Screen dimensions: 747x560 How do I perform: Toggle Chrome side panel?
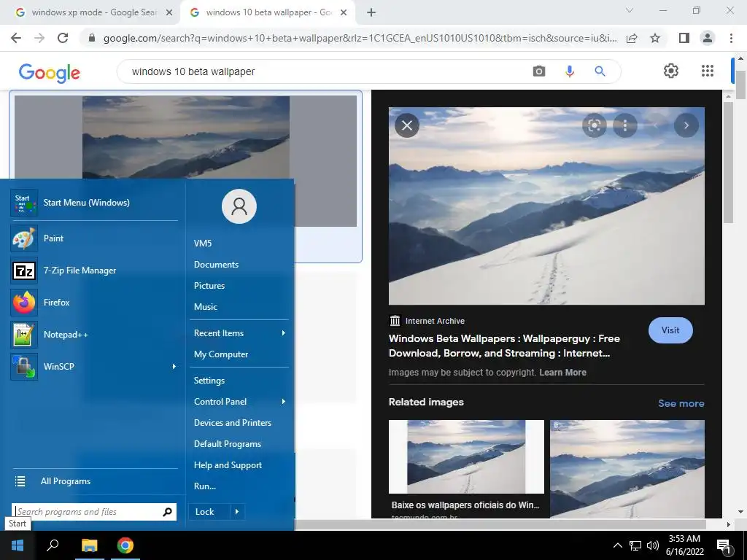(684, 38)
